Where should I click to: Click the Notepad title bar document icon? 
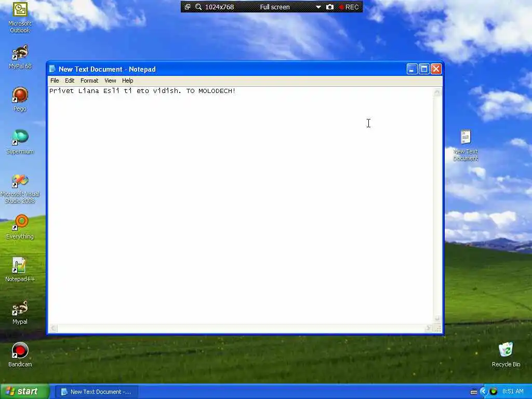coord(52,69)
